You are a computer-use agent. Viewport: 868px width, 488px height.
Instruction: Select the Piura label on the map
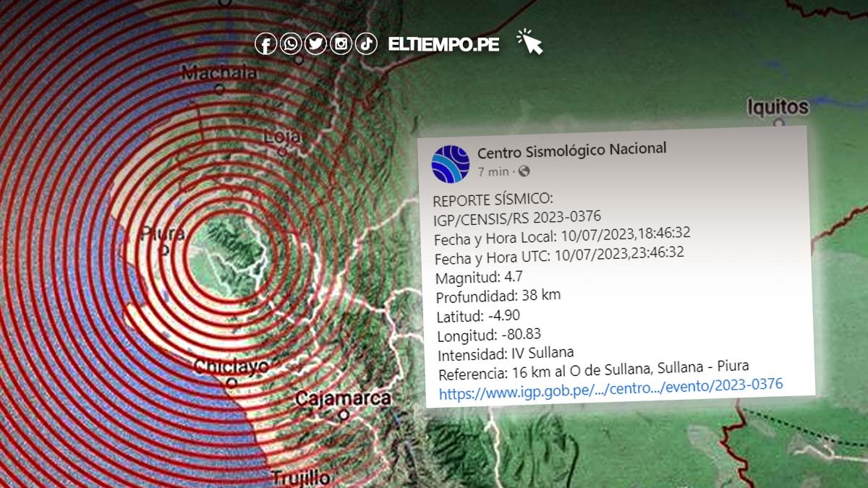(165, 234)
